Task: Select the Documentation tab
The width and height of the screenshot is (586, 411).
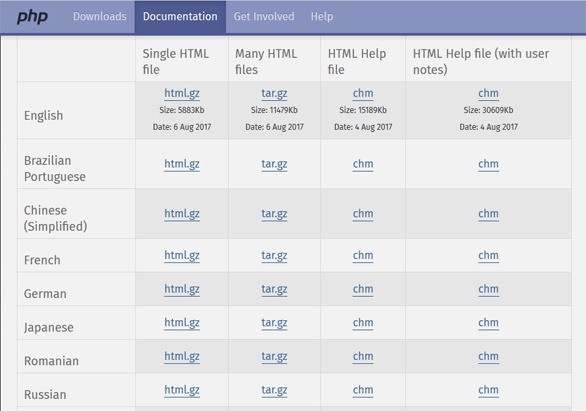Action: 180,16
